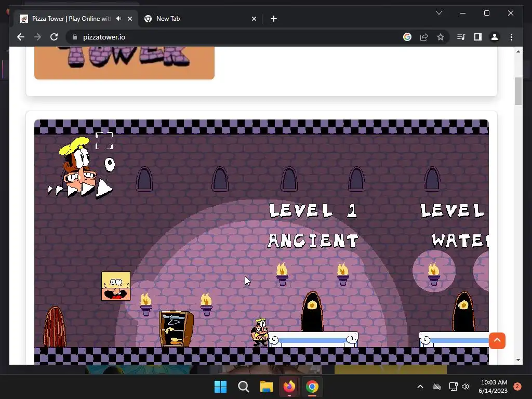Image resolution: width=532 pixels, height=399 pixels.
Task: Open the network tray icon
Action: point(453,387)
